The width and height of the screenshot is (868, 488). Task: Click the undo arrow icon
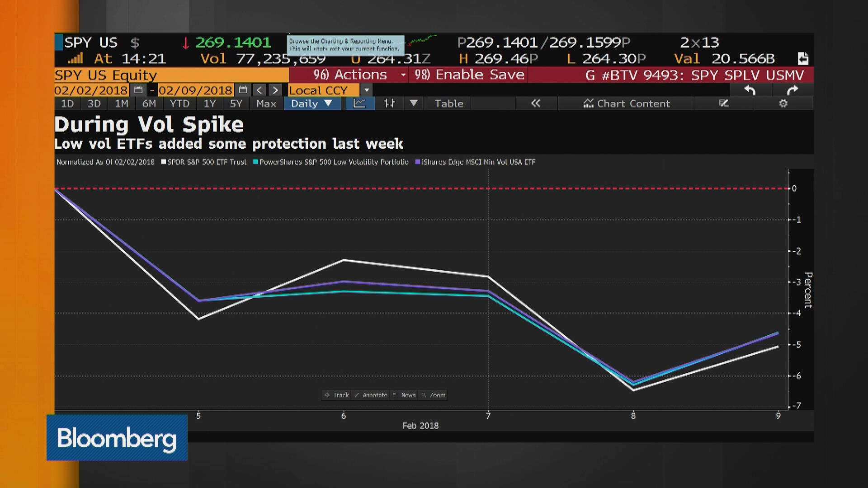click(x=749, y=90)
